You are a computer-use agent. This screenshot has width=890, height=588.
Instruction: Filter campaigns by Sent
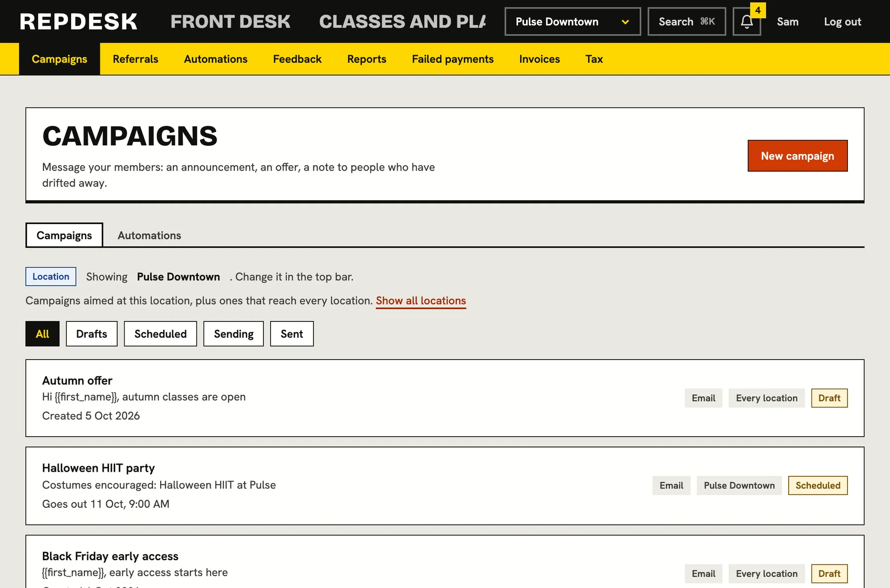(x=292, y=334)
